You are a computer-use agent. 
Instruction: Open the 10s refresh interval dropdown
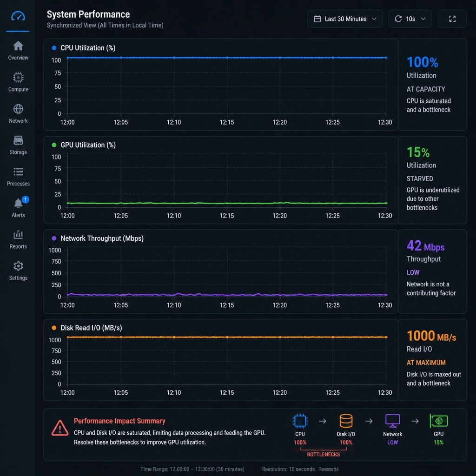pos(410,19)
